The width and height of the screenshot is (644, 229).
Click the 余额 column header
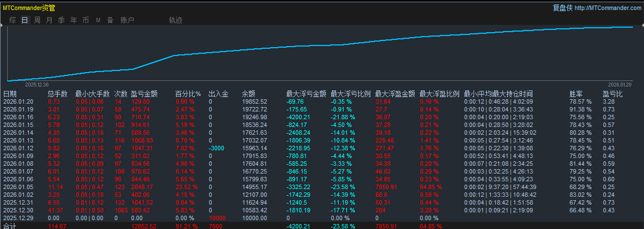point(249,94)
